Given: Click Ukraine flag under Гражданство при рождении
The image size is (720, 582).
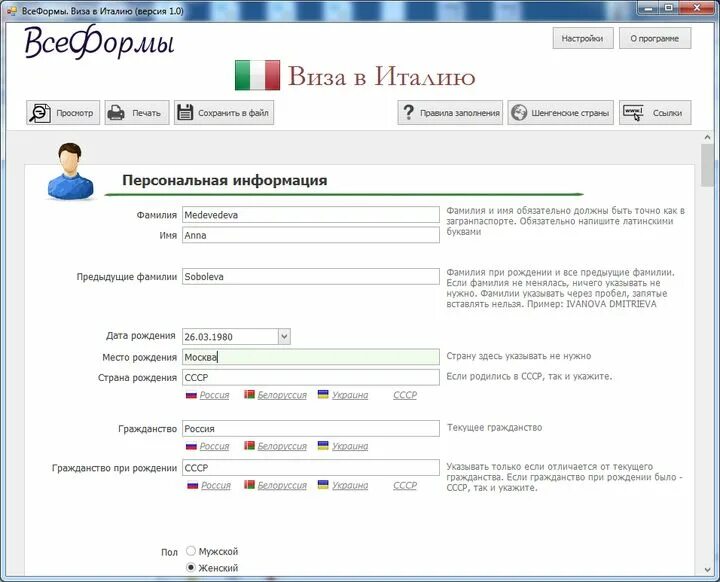Looking at the screenshot, I should coord(323,485).
